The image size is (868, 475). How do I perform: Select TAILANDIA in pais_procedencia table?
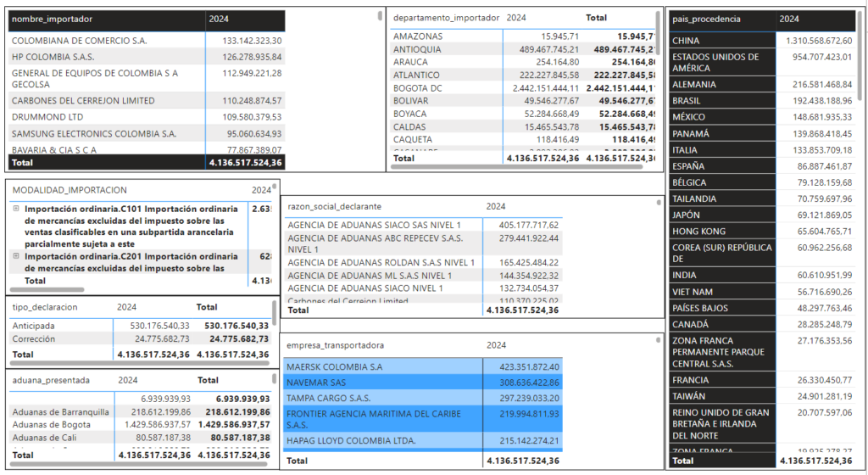(x=762, y=198)
